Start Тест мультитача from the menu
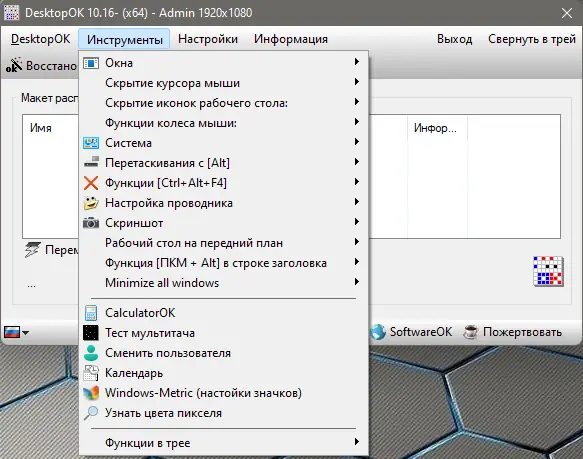 (224, 333)
